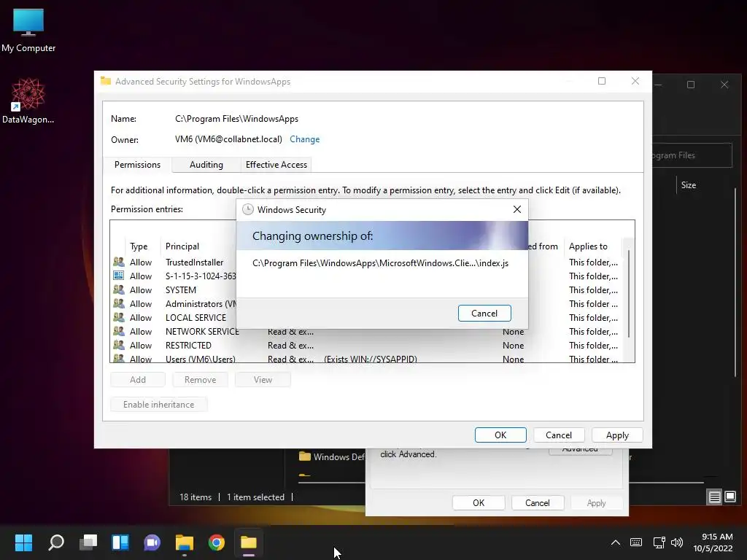Select the LOCAL SERVICE principal name
The width and height of the screenshot is (747, 560).
point(196,317)
